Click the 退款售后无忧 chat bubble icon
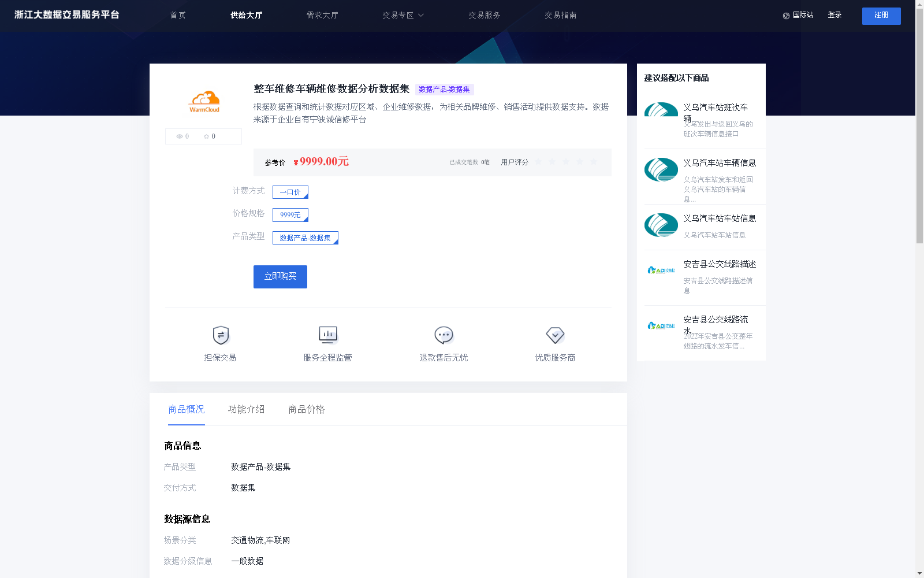 (x=444, y=335)
